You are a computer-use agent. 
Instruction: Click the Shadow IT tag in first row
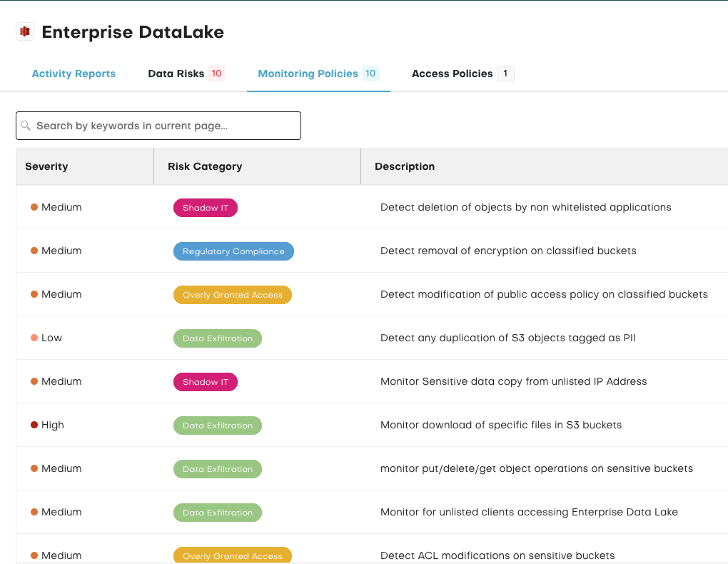(x=206, y=208)
